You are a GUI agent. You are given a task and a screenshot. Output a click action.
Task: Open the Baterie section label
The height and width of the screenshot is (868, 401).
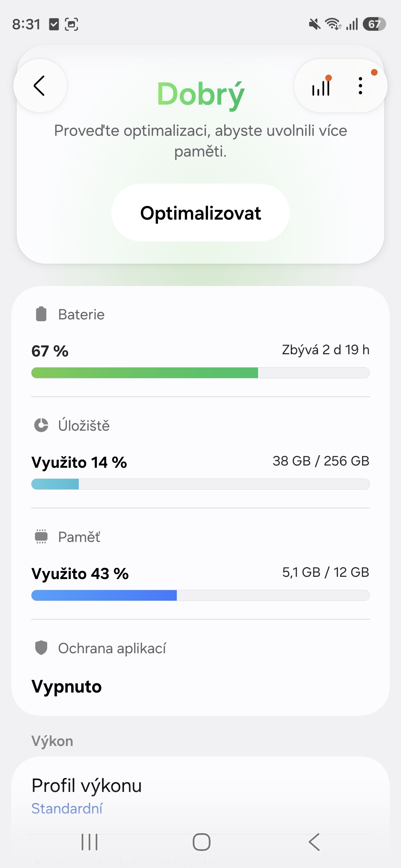(x=81, y=315)
